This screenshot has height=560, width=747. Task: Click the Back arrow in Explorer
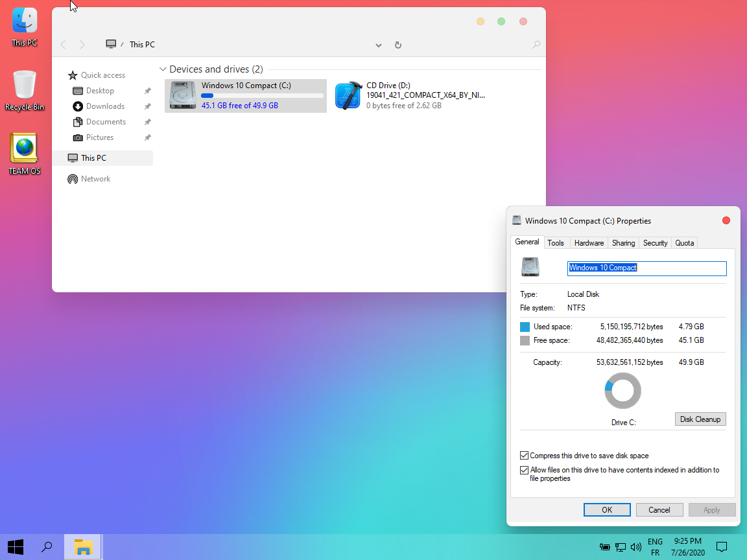64,45
